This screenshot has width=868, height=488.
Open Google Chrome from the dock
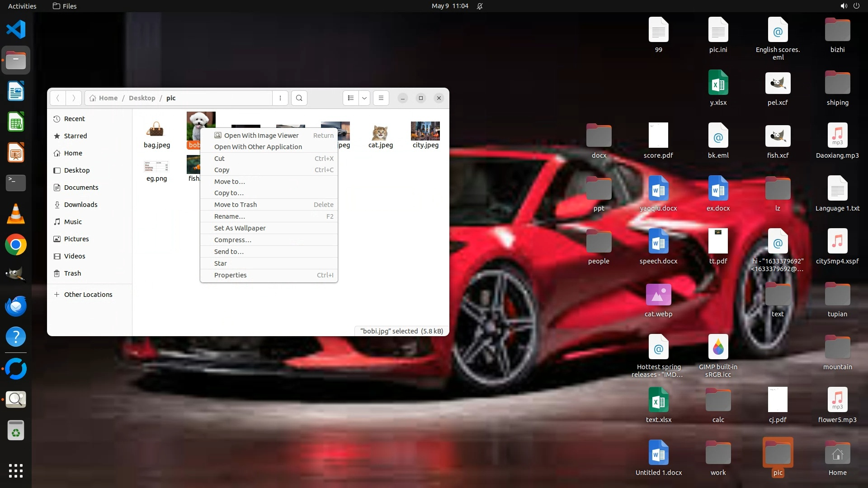tap(16, 245)
